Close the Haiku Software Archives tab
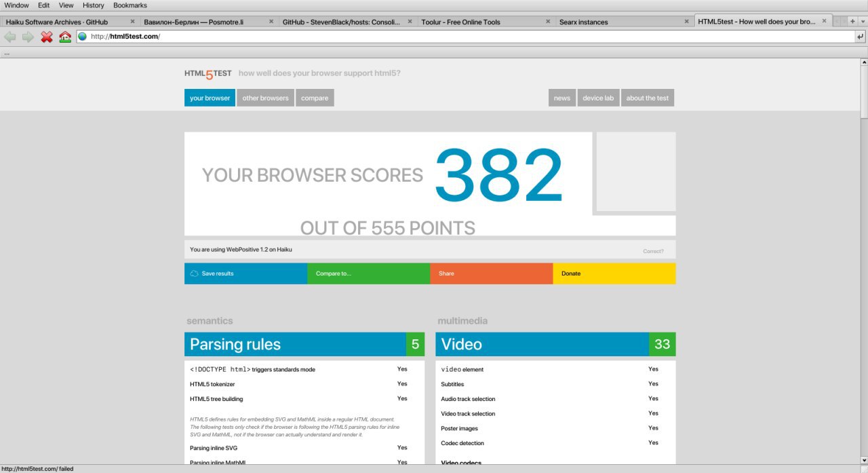 tap(132, 22)
